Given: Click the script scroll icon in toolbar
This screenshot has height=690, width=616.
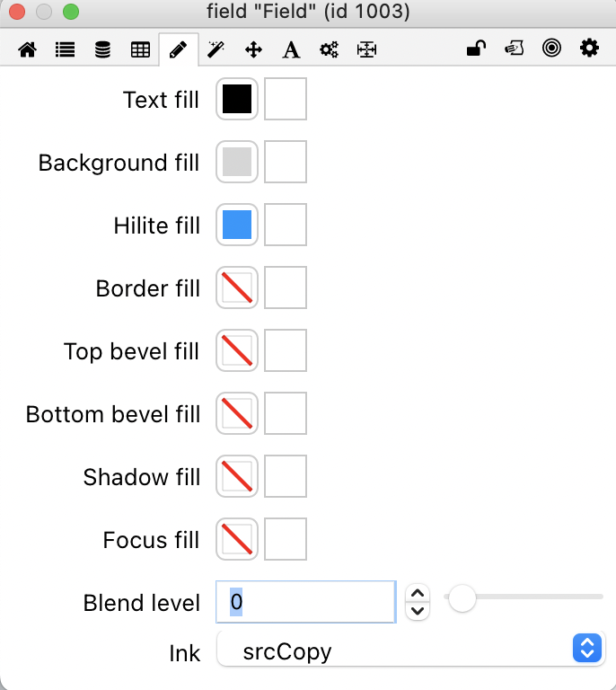Looking at the screenshot, I should click(514, 49).
